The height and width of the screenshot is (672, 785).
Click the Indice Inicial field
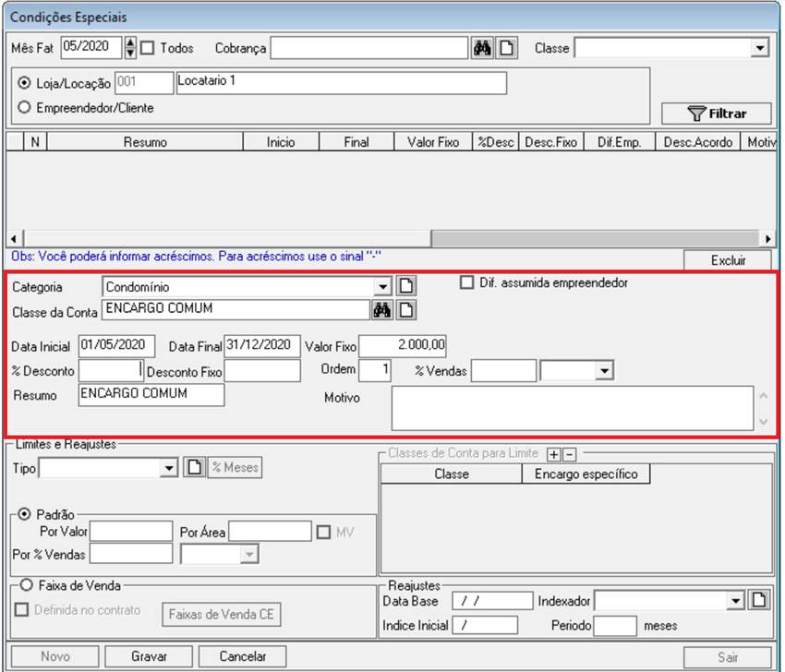485,625
